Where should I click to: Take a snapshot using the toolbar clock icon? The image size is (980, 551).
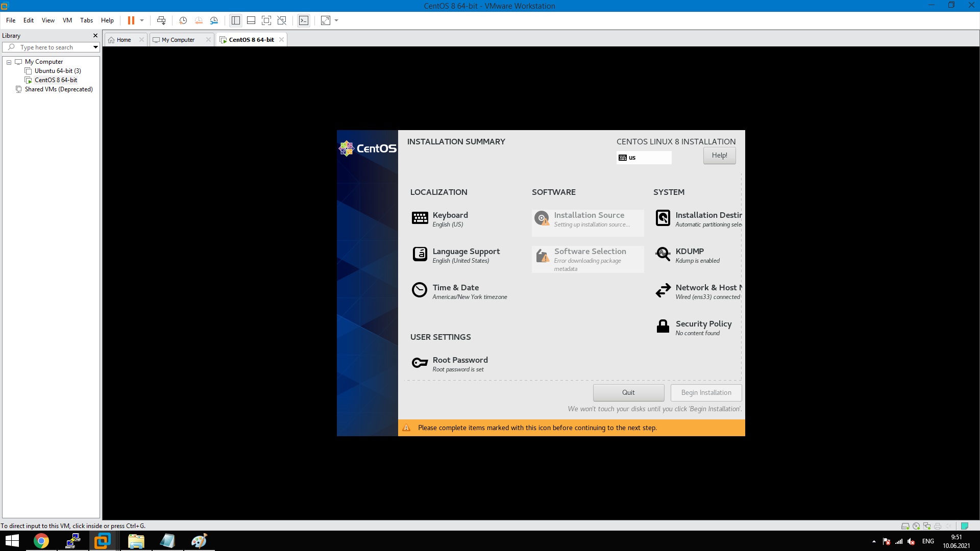(x=183, y=20)
